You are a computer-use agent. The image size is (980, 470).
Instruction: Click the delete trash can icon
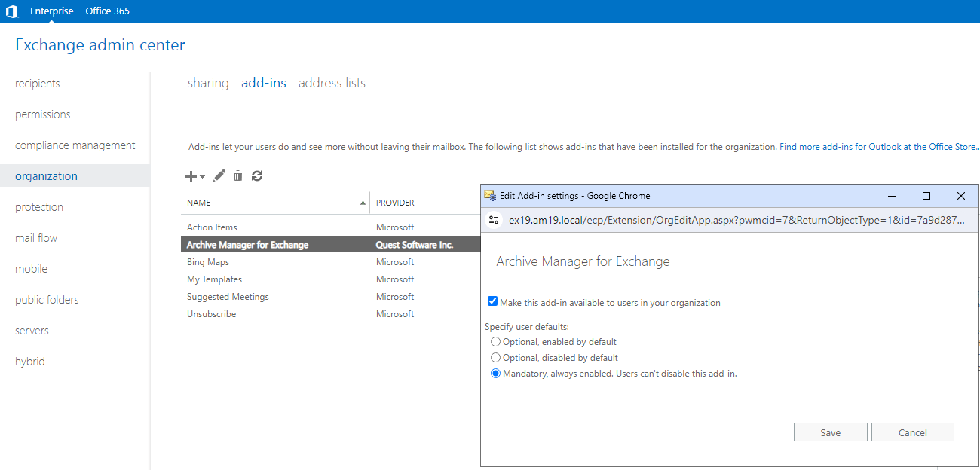[237, 175]
